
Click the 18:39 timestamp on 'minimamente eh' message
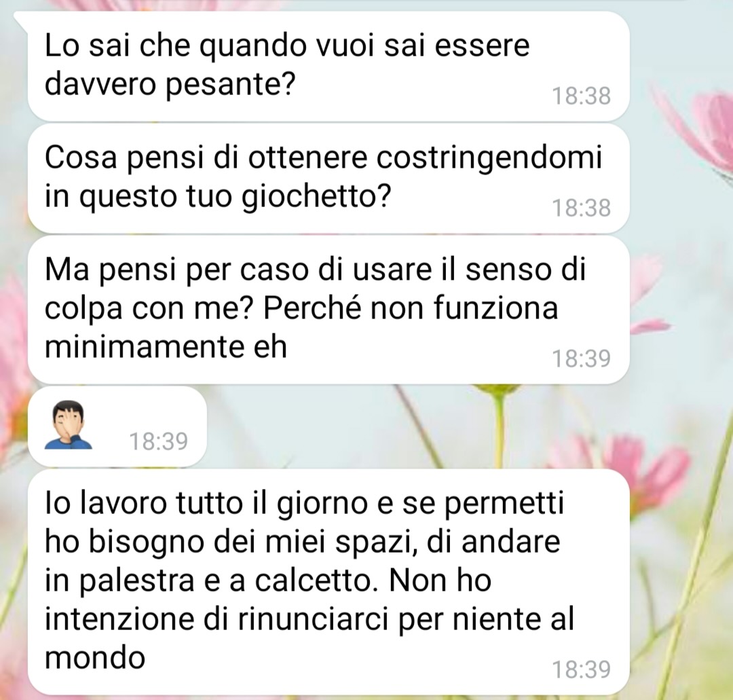tap(581, 358)
